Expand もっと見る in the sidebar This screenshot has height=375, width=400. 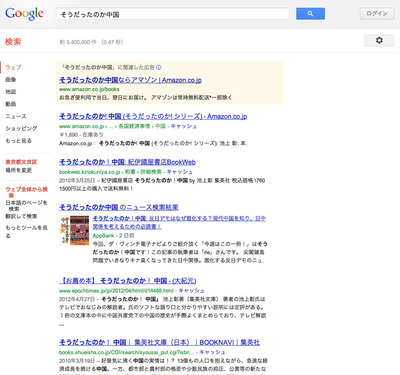point(18,141)
